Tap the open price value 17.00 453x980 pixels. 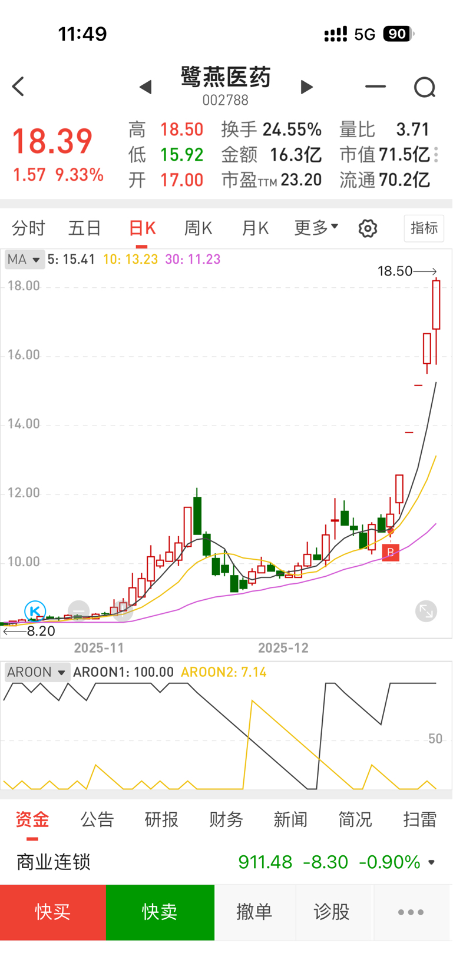182,180
